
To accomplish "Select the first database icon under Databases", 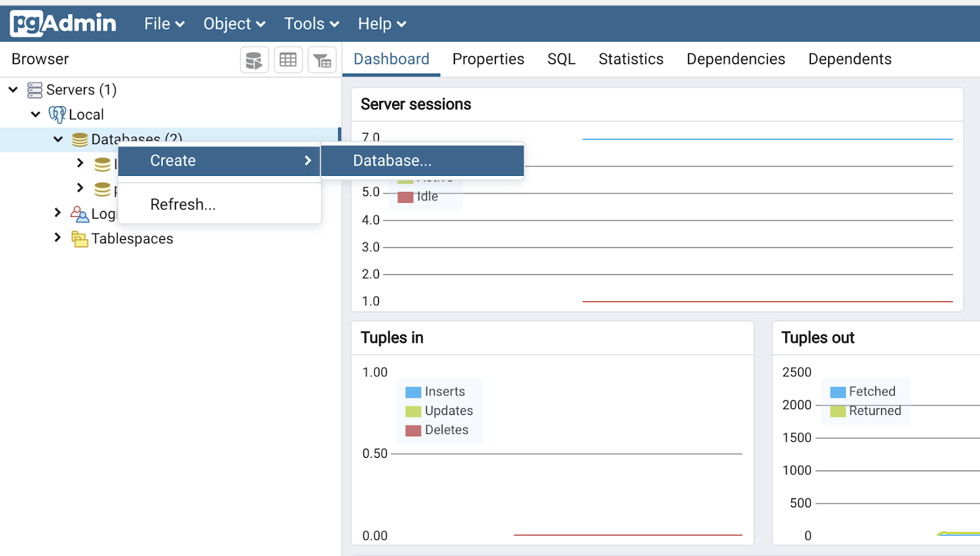I will (102, 164).
